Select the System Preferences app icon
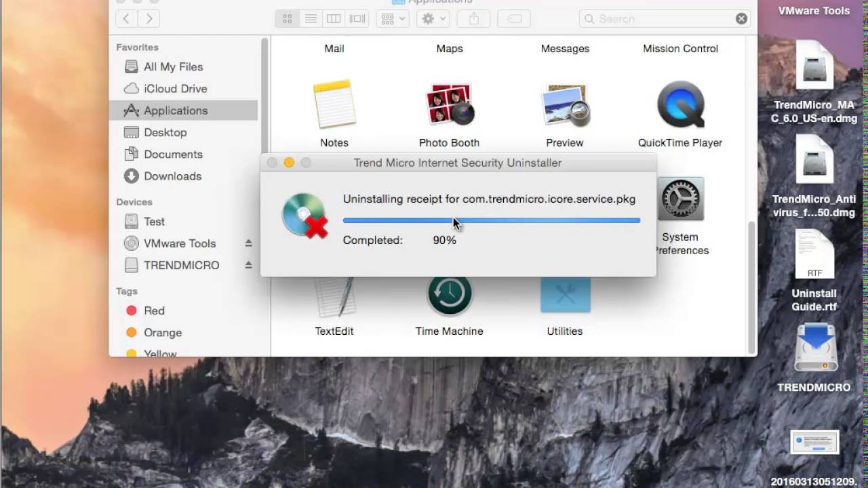Image resolution: width=868 pixels, height=488 pixels. [680, 199]
